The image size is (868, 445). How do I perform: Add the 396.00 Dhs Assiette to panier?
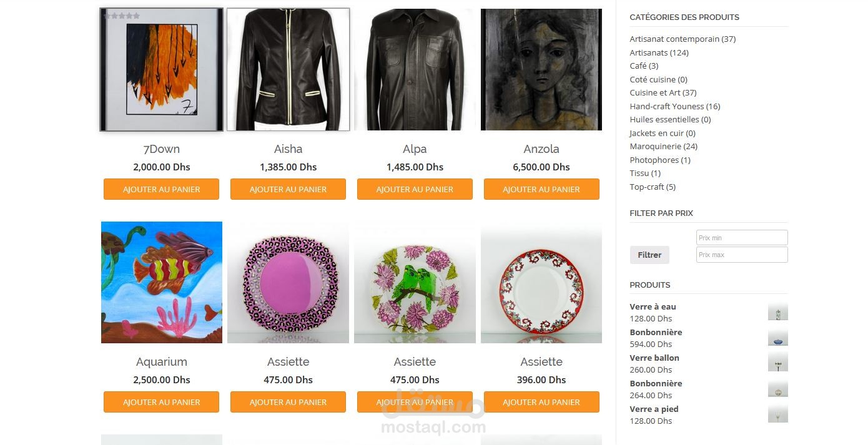click(541, 402)
